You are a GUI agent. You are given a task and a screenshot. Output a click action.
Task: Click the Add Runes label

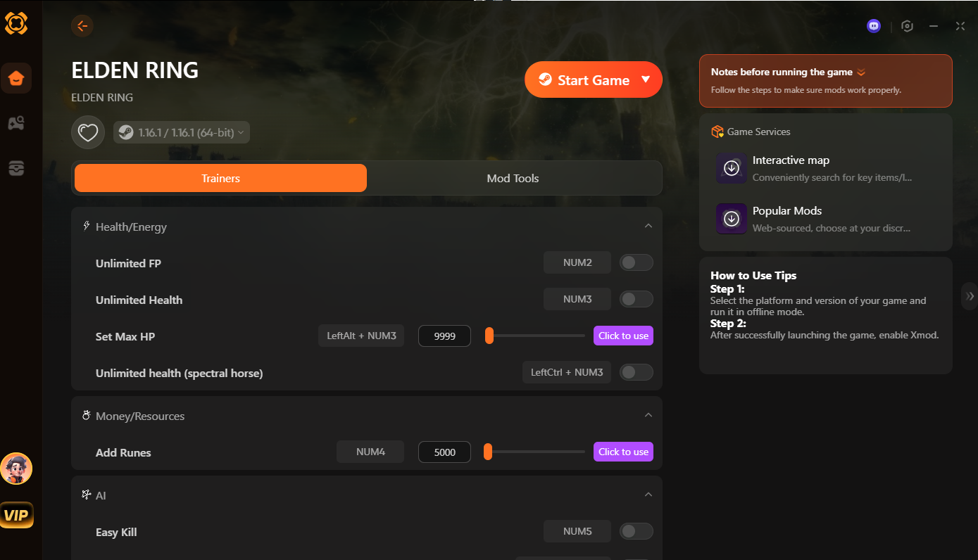pyautogui.click(x=123, y=452)
